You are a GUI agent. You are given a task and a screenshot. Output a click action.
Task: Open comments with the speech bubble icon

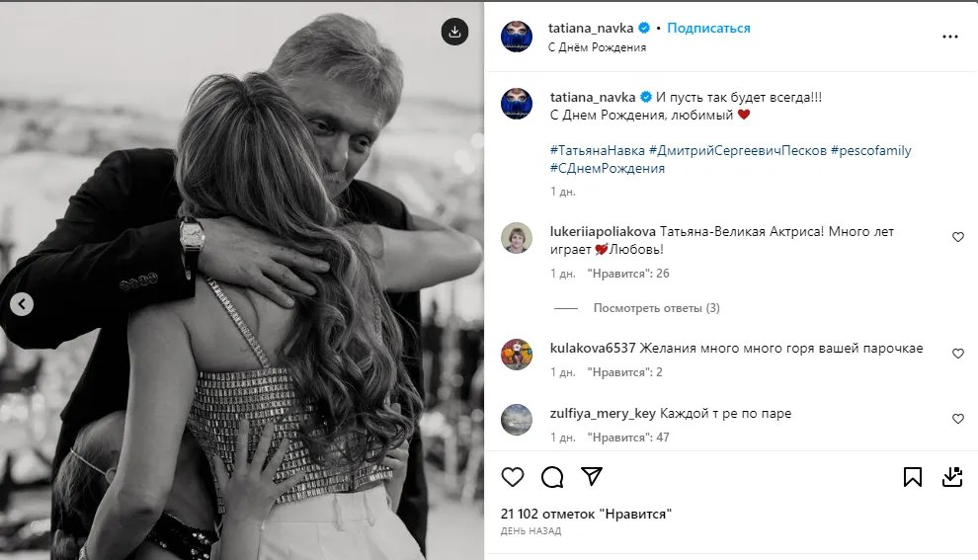[x=552, y=477]
